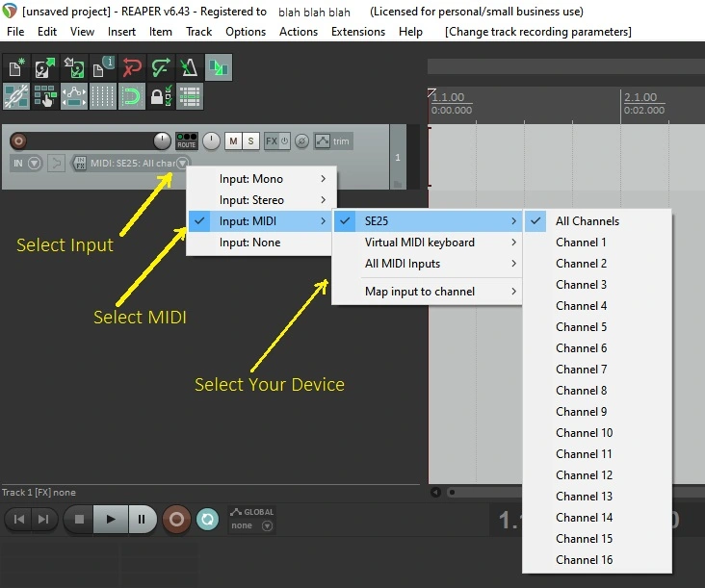
Task: Click the Pause transport button
Action: point(142,520)
